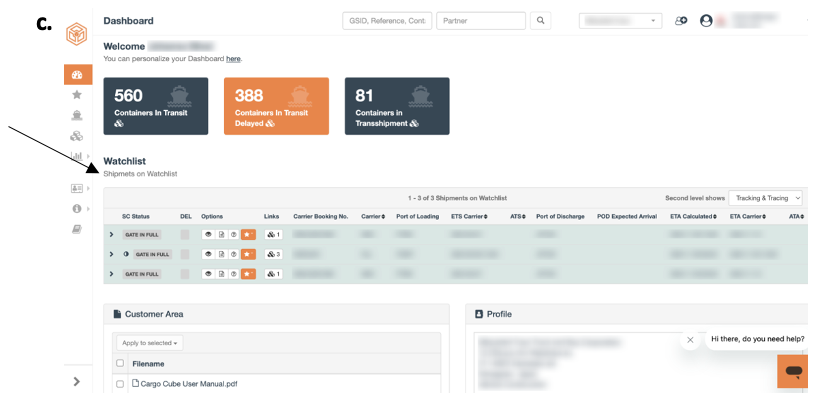Image resolution: width=822 pixels, height=404 pixels.
Task: Toggle the watchlist star on first shipment
Action: point(248,235)
